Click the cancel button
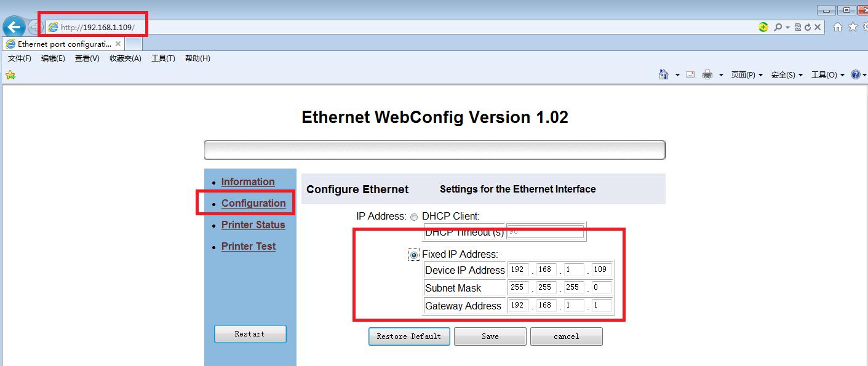The image size is (868, 366). coord(566,336)
